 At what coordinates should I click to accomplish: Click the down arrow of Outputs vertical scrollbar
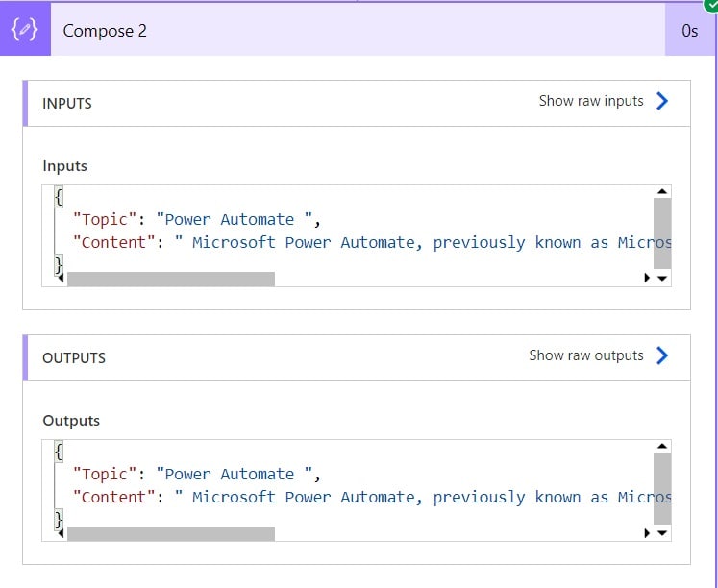pos(662,533)
